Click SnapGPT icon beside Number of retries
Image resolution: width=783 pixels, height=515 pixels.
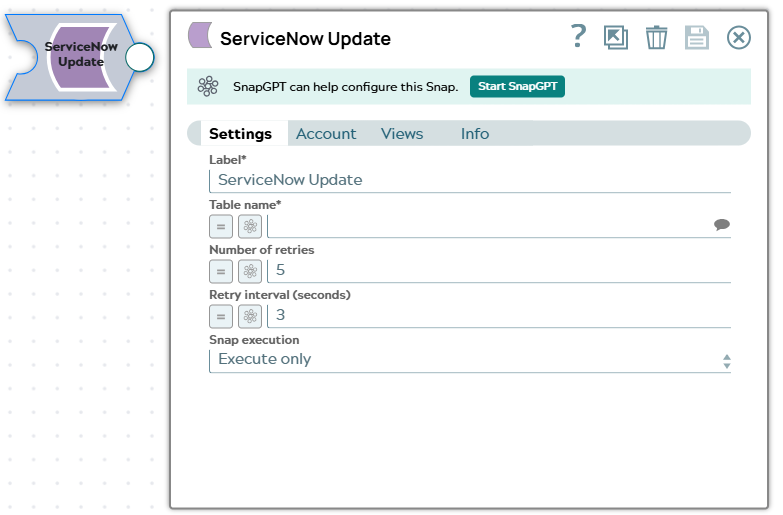pyautogui.click(x=250, y=272)
